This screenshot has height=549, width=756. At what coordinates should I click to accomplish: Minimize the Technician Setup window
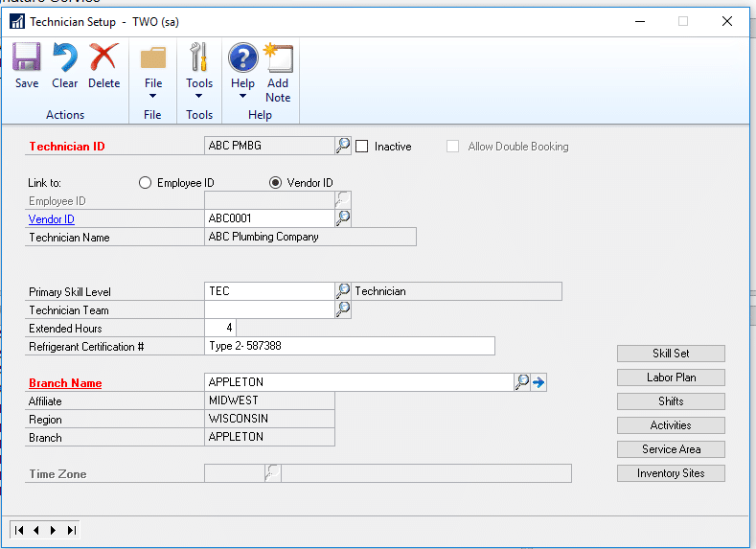[640, 21]
